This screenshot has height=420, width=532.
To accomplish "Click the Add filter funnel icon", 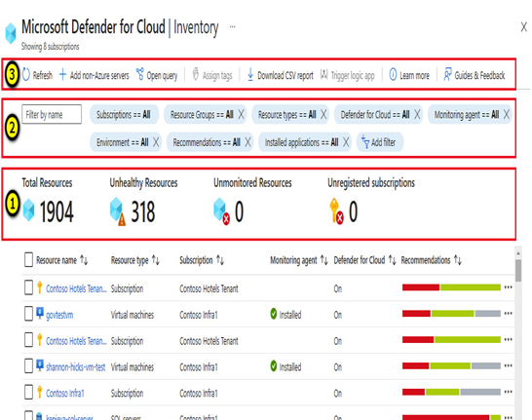I will point(365,142).
